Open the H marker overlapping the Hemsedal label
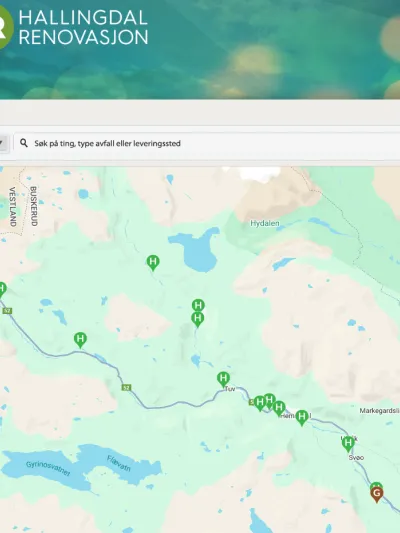Image resolution: width=400 pixels, height=533 pixels. (302, 417)
